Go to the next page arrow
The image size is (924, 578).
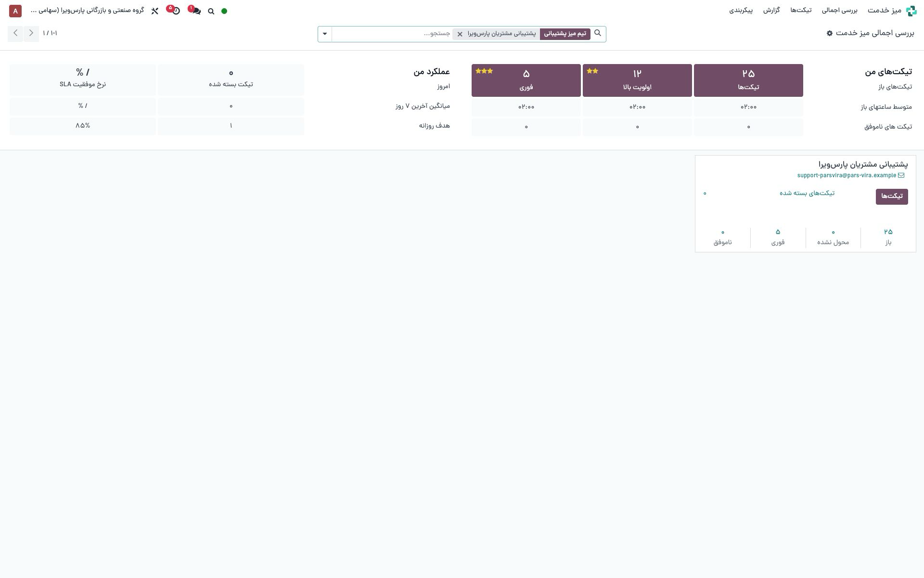pyautogui.click(x=15, y=33)
